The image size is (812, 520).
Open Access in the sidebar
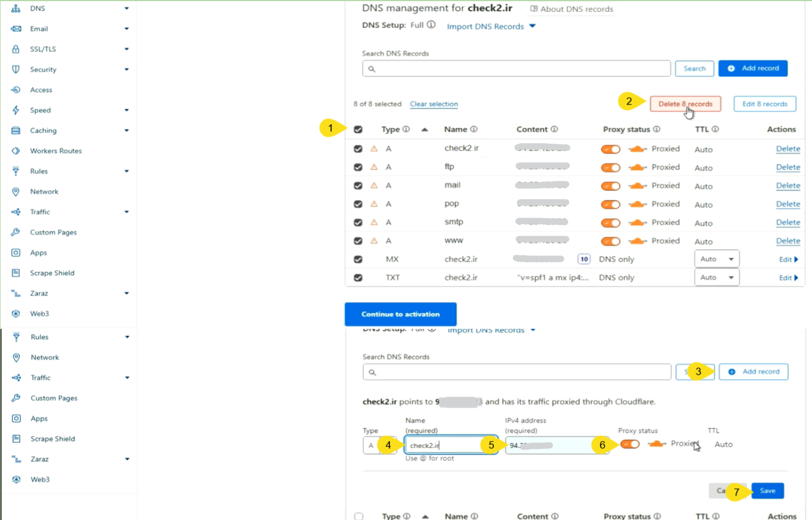[41, 90]
